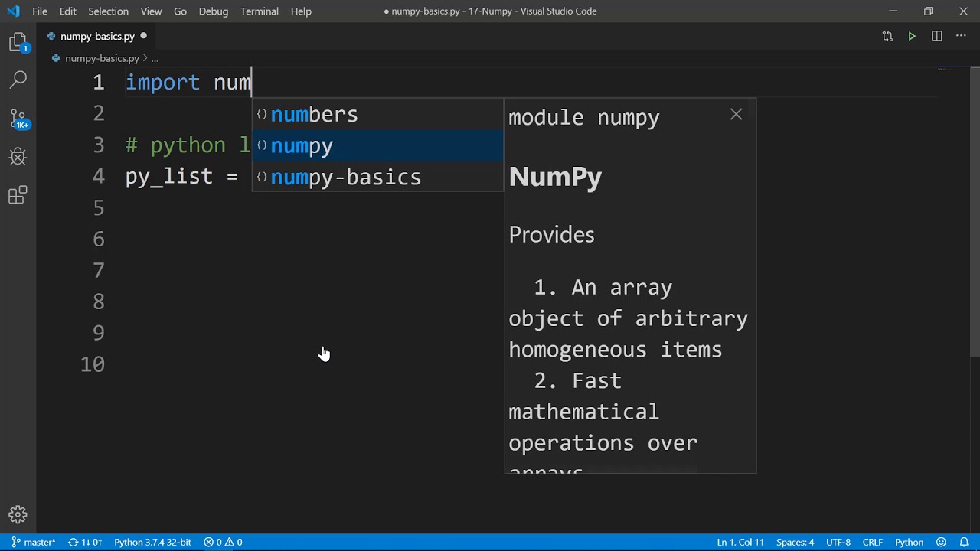Click the editor vertical scrollbar
Screen dimensions: 980x551
(975, 212)
